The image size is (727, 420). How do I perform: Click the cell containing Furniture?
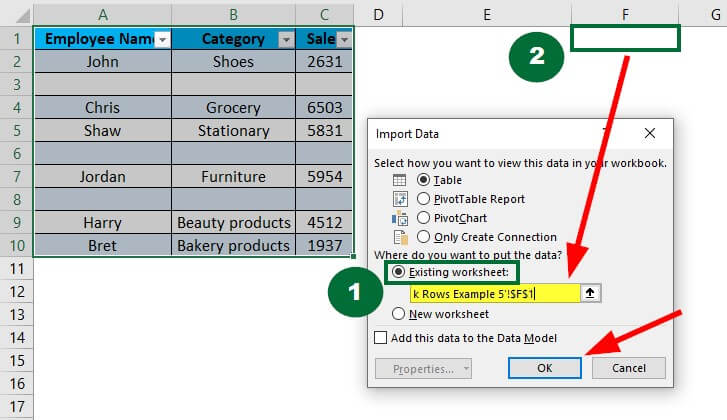[x=233, y=176]
